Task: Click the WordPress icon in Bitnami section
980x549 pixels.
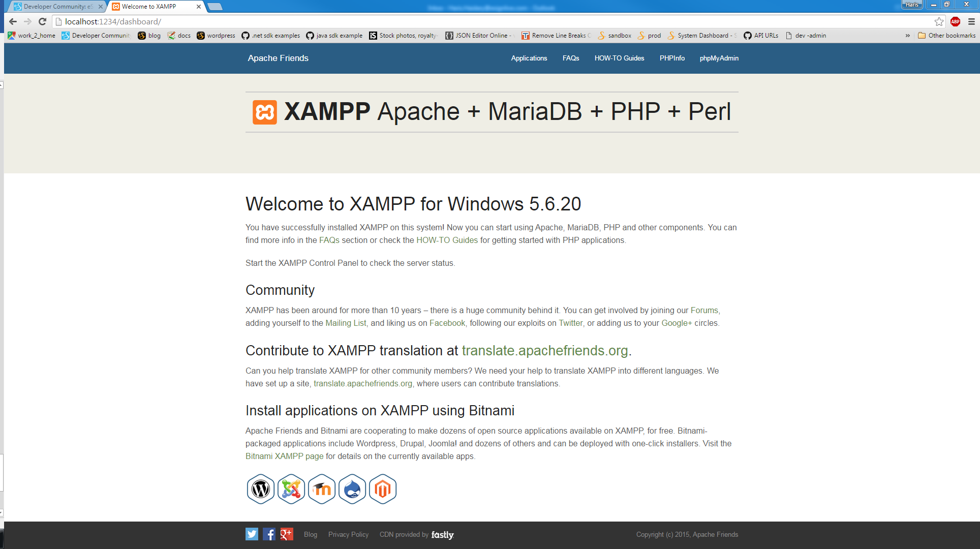Action: coord(260,489)
